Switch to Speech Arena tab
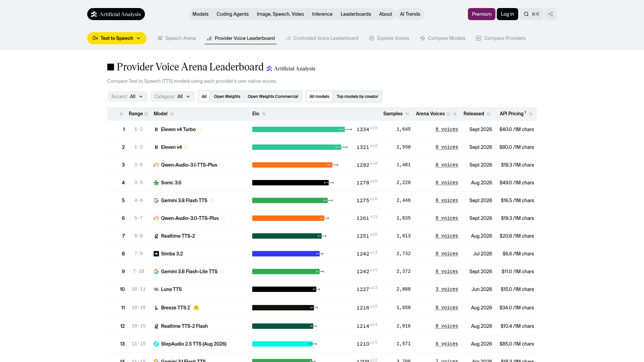This screenshot has height=362, width=644. [x=177, y=38]
